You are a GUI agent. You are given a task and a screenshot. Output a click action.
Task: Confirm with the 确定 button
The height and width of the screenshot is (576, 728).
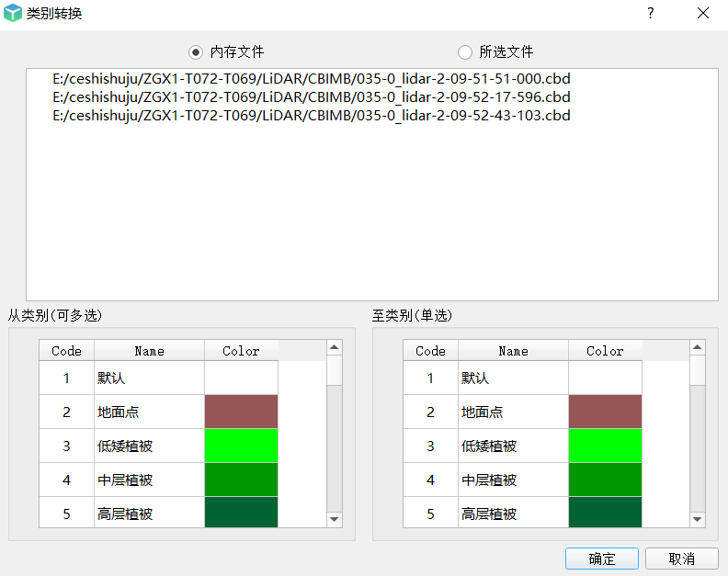(x=602, y=559)
